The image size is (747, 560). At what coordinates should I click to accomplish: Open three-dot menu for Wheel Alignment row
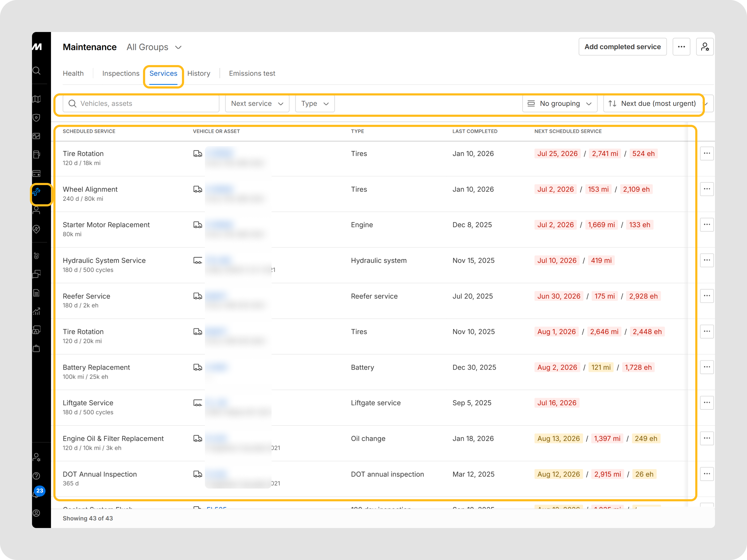[x=706, y=189]
